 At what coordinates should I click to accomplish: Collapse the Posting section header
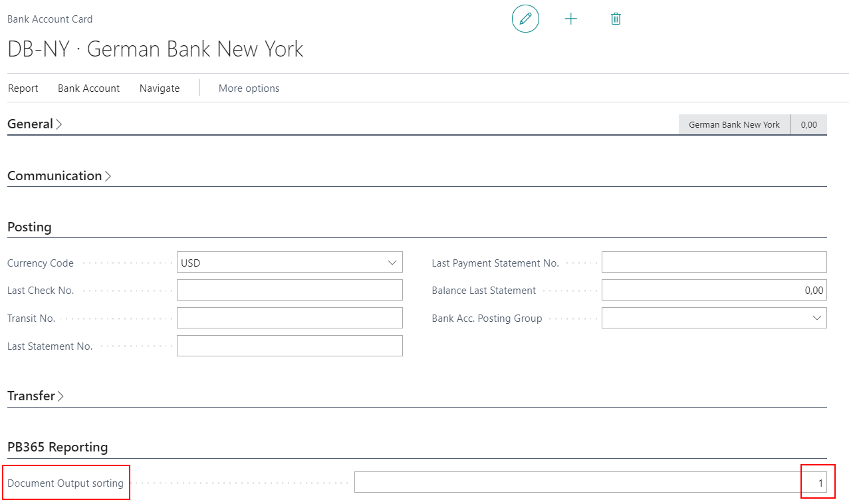(29, 227)
